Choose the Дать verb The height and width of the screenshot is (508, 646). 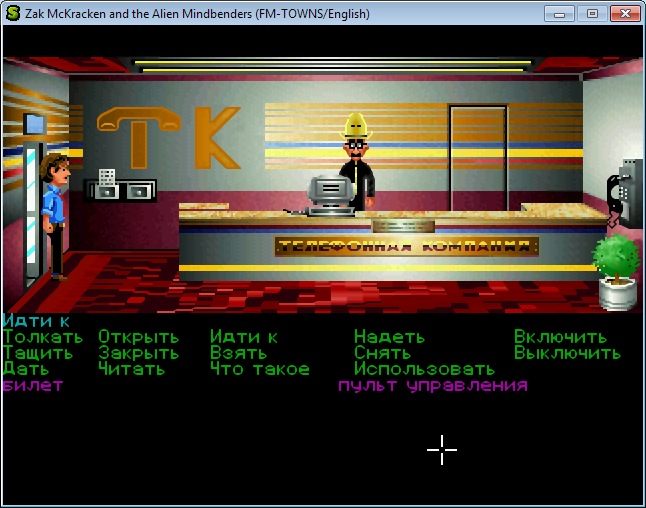(x=26, y=369)
